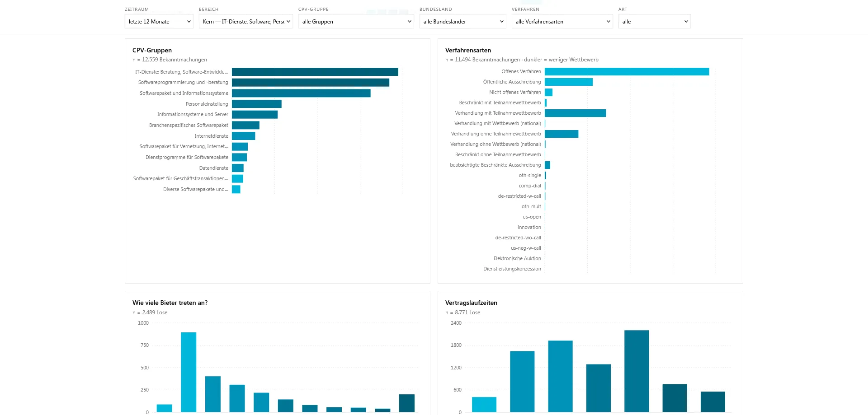
Task: Expand the Verfahren dropdown 'alle Verfahrensarten'
Action: 562,21
